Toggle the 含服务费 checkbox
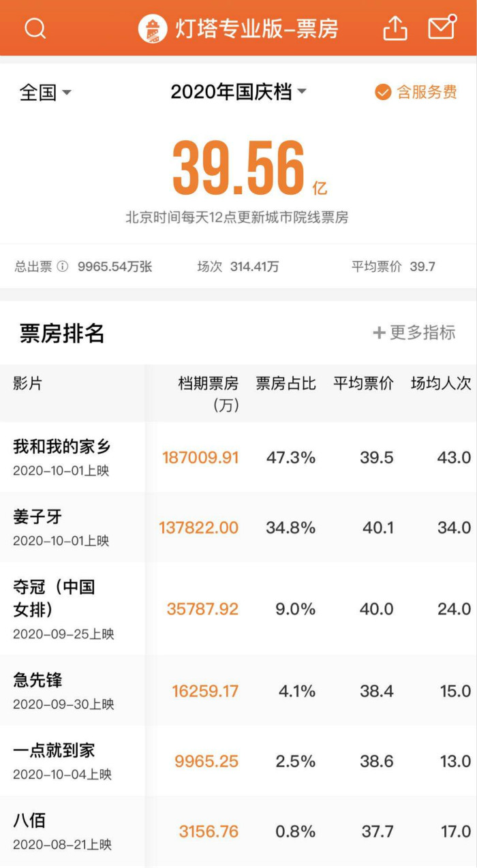Viewport: 477px width, 868px height. coord(383,92)
